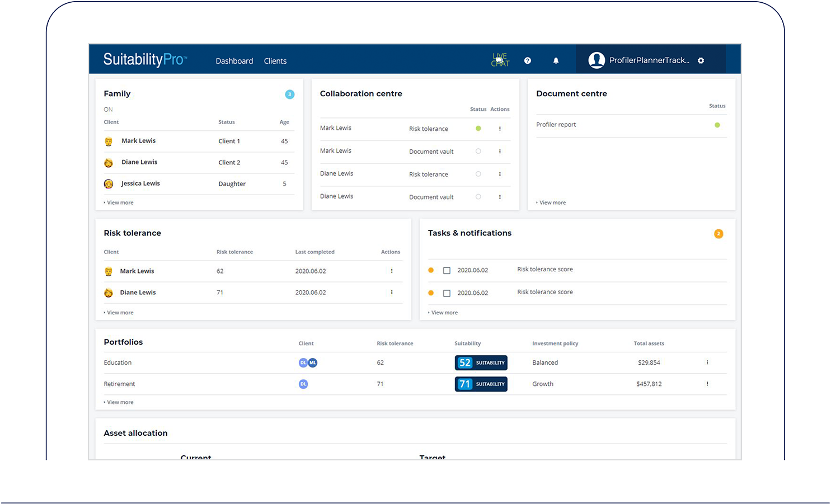The image size is (831, 504).
Task: Open settings gear next to profile name
Action: pyautogui.click(x=701, y=60)
